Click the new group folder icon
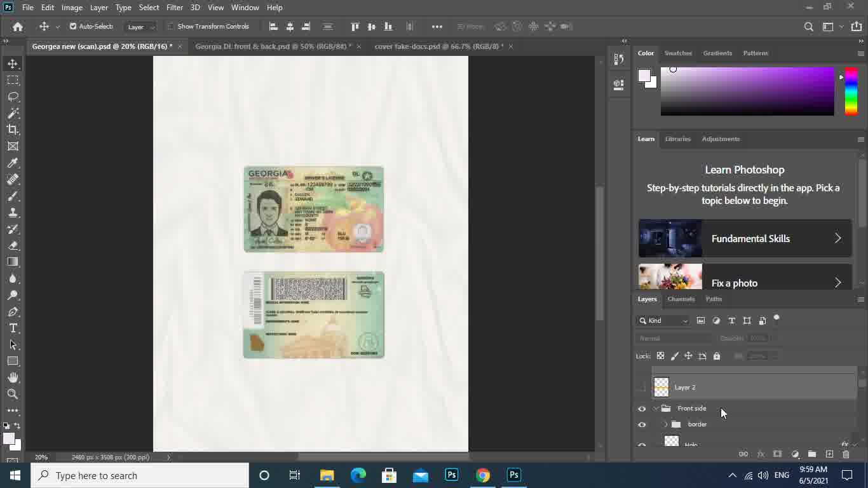Screen dimensions: 868x488 812,454
